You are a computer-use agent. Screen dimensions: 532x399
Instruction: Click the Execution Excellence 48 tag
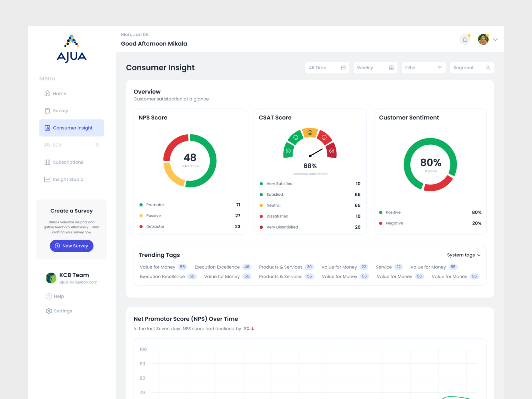(222, 267)
